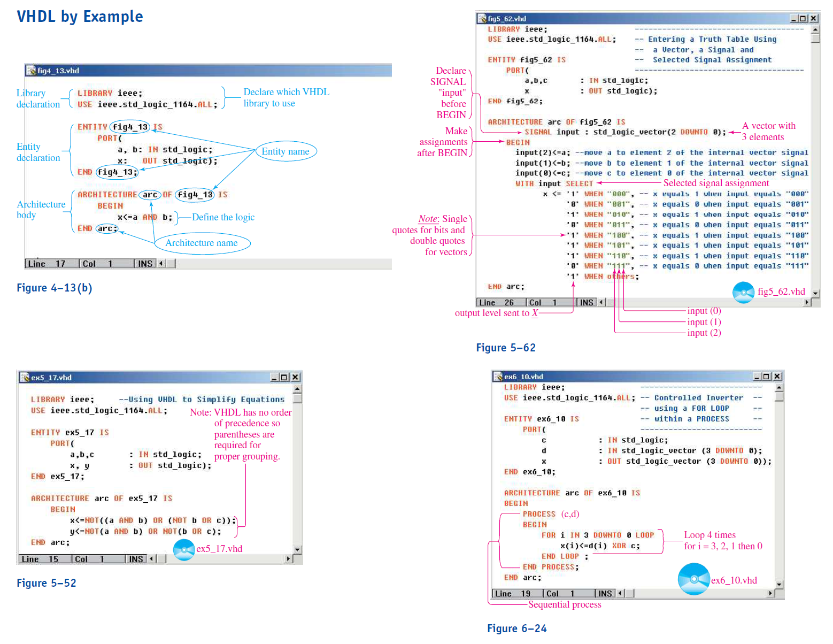Image resolution: width=833 pixels, height=644 pixels.
Task: Toggle the INS indicator in fig5_62.vhd status bar
Action: [x=587, y=303]
